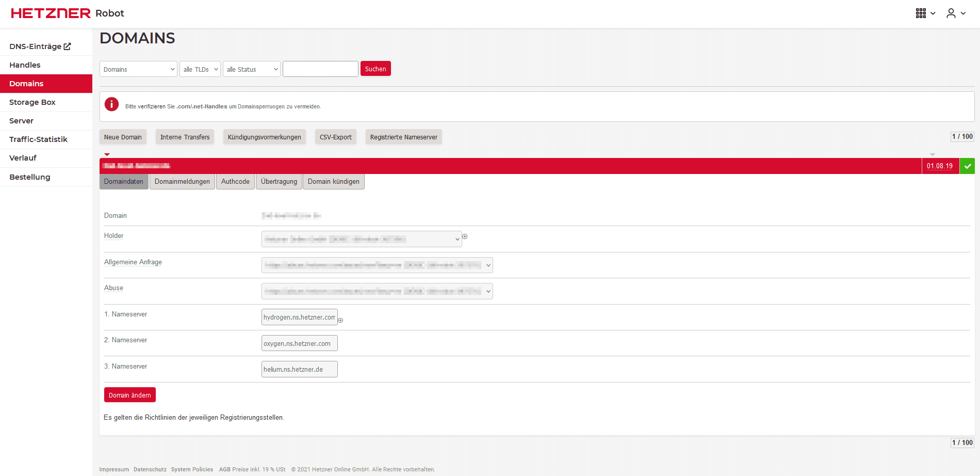Click the 2. Nameserver oxygen.ns.hetzner.com field
Image resolution: width=980 pixels, height=476 pixels.
(x=300, y=343)
